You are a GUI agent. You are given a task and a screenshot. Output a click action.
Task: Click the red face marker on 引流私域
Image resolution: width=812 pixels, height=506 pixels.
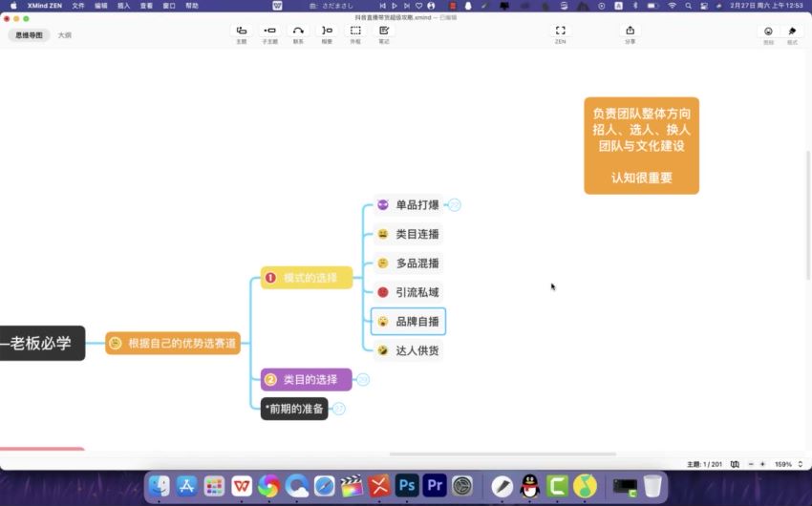tap(383, 292)
